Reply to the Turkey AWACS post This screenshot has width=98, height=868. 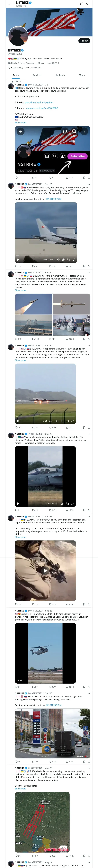click(16, 266)
